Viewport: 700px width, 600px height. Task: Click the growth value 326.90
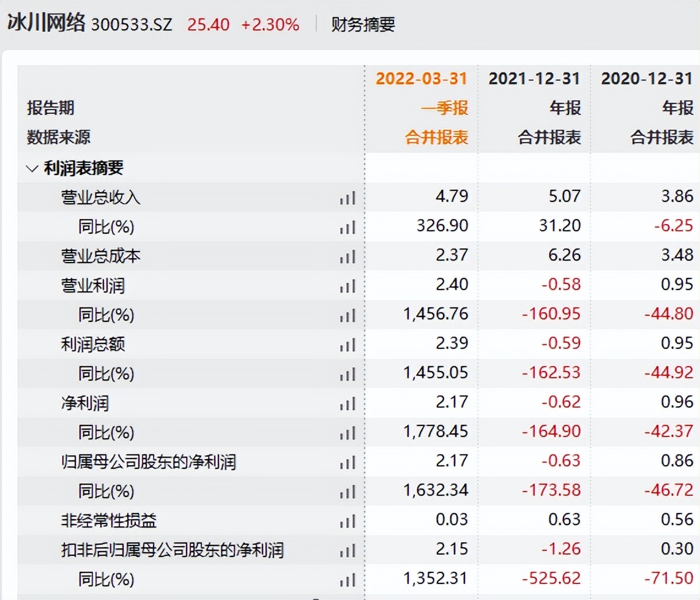click(442, 226)
